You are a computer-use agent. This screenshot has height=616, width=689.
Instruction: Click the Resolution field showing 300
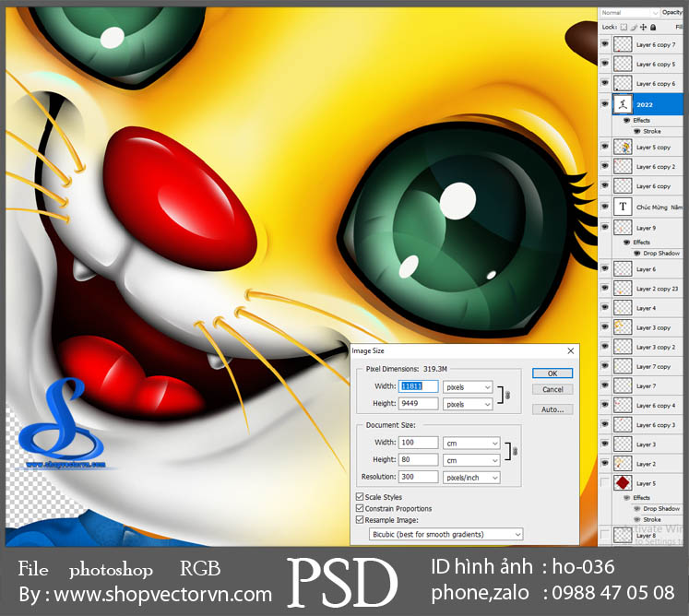pos(419,477)
